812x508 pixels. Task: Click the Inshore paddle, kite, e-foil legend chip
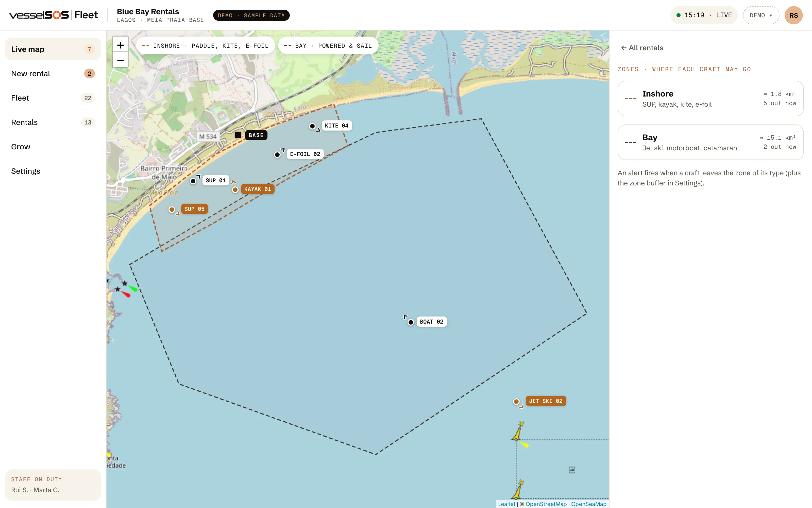[x=205, y=45]
